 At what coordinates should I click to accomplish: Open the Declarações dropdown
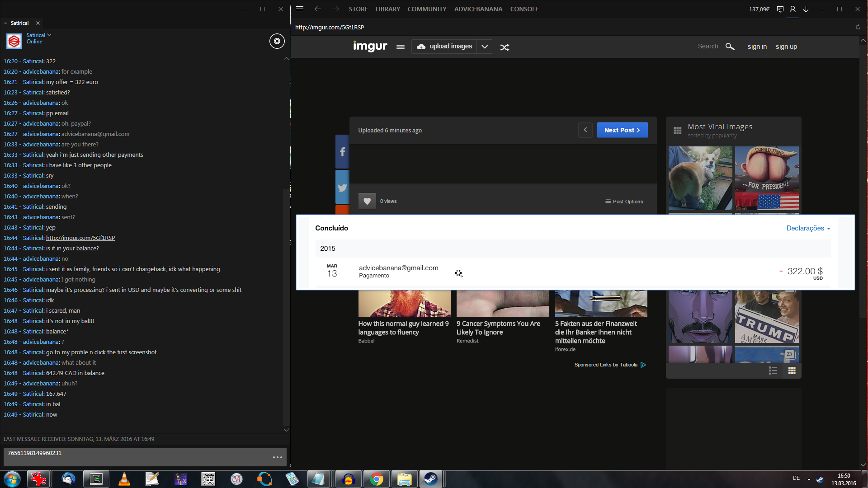[808, 228]
